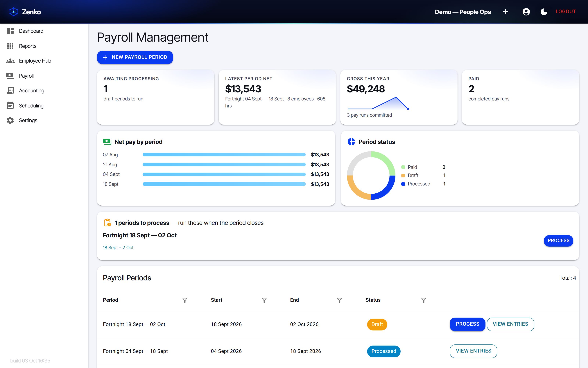Screen dimensions: 588x368
Task: Click the Zenko logo icon
Action: point(14,12)
